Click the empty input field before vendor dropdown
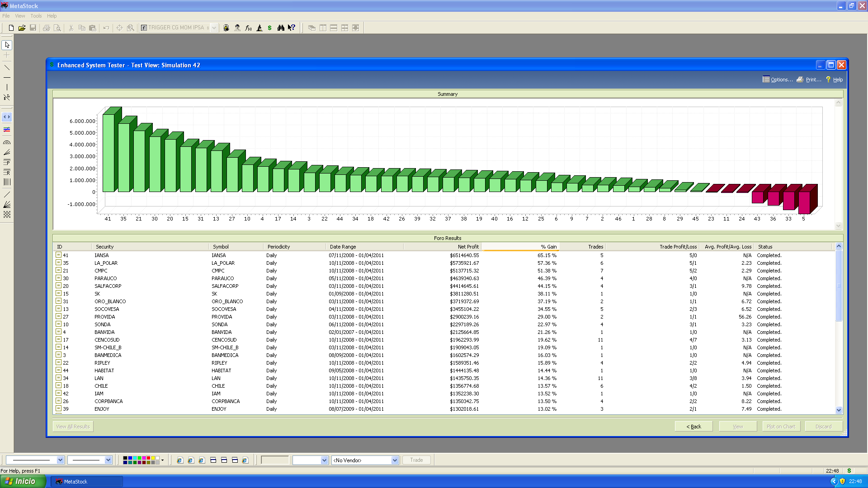 tap(275, 460)
